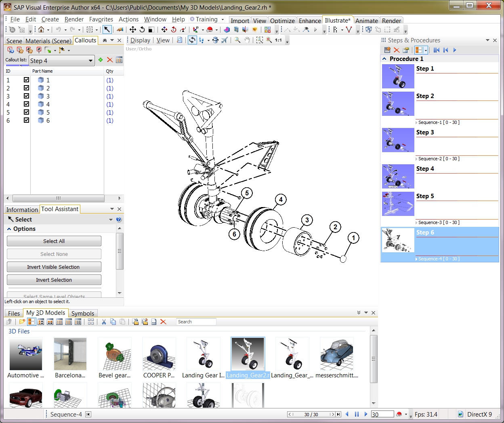Delete file with red X in 3D Models
This screenshot has height=423, width=504.
pos(163,322)
